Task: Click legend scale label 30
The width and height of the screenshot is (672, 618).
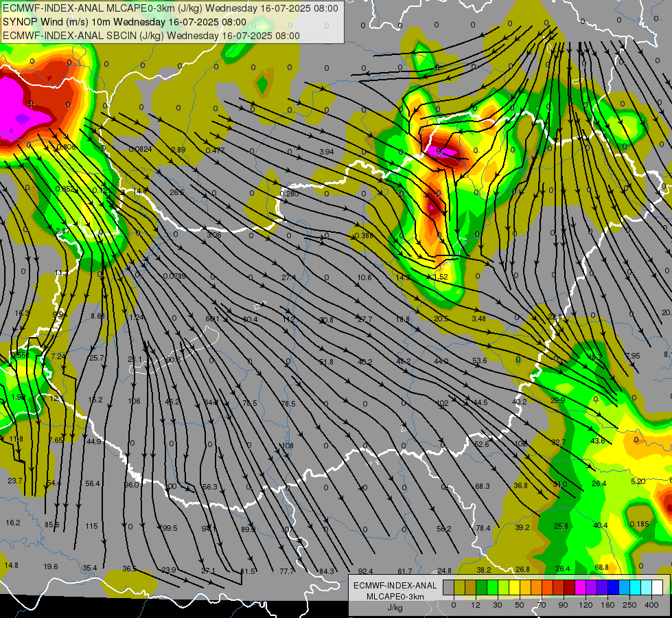Action: (x=498, y=605)
